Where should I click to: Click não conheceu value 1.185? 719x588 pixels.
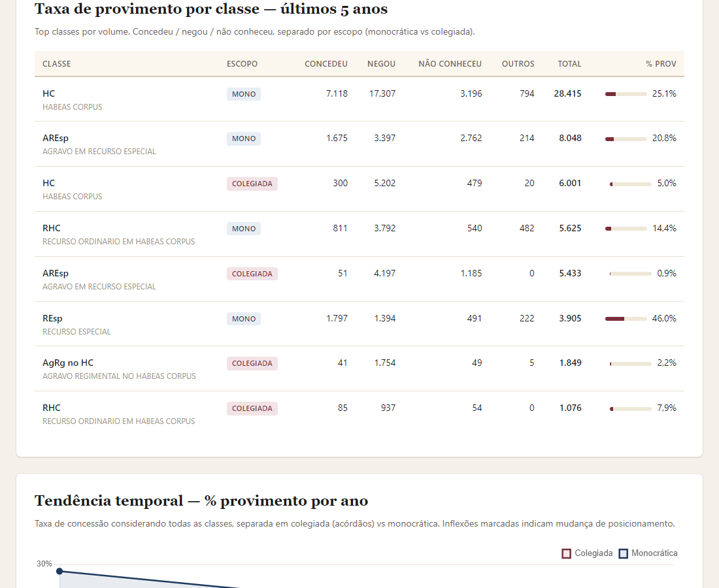471,273
